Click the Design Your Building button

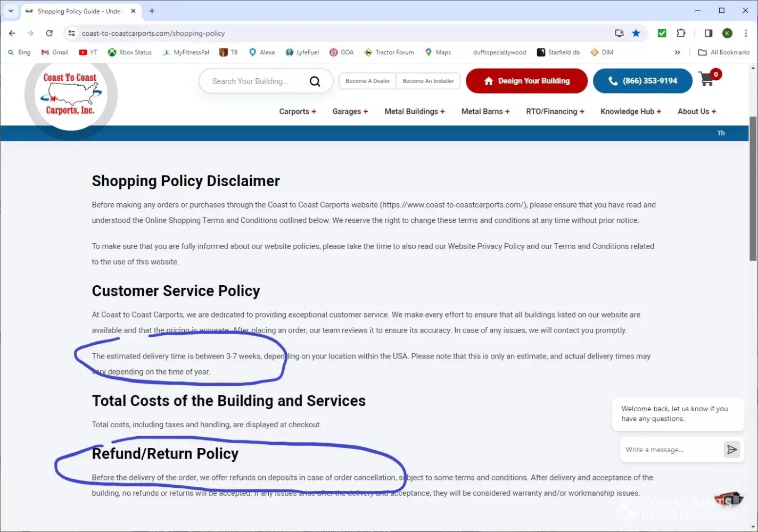526,81
